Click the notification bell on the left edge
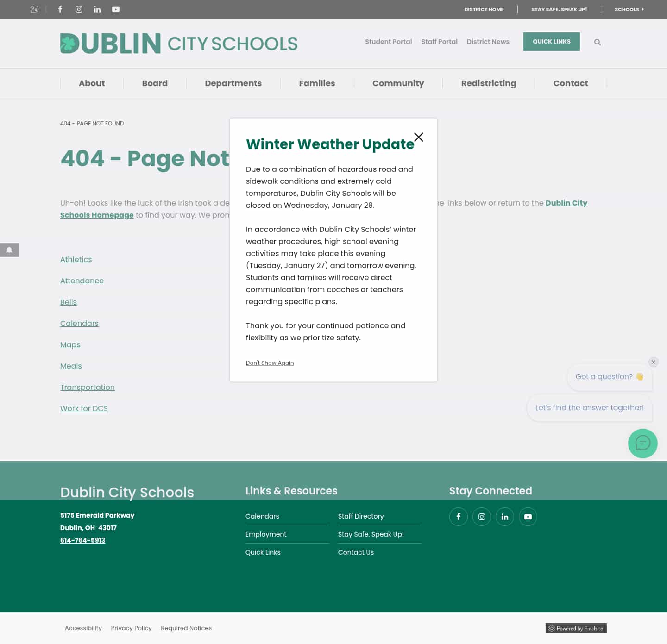 [9, 250]
